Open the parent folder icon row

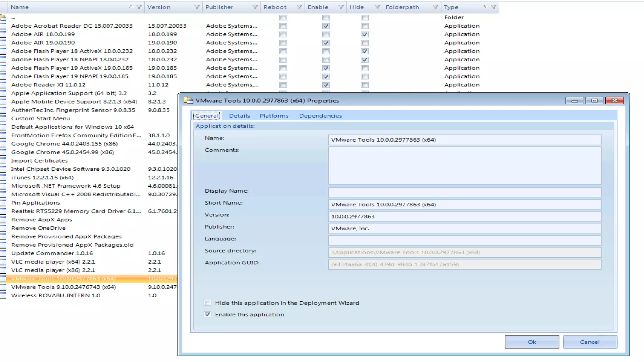3,18
